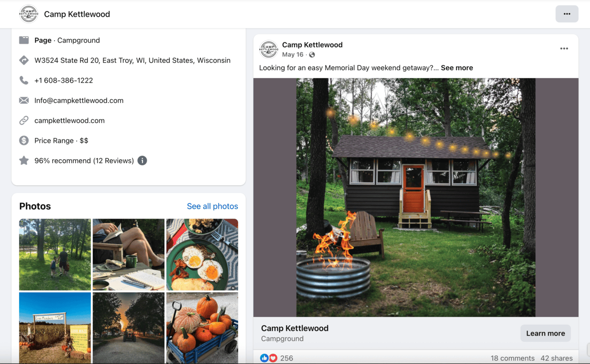590x364 pixels.
Task: Click the Learn more button
Action: pyautogui.click(x=545, y=333)
